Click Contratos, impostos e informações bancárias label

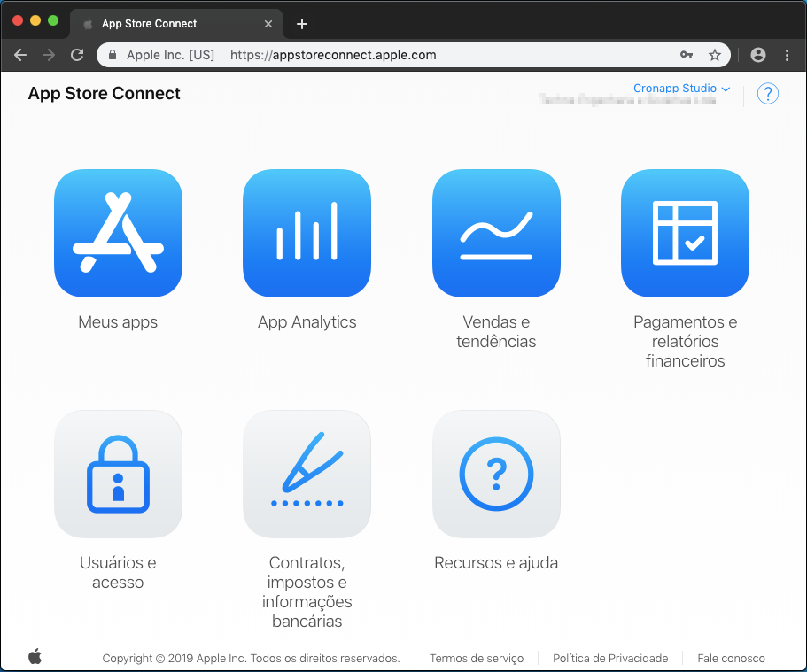(307, 591)
